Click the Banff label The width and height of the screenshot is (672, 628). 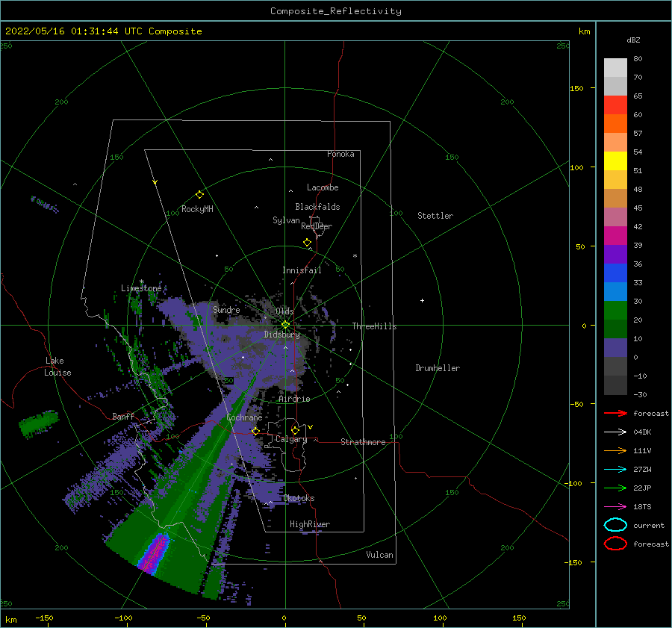(123, 416)
